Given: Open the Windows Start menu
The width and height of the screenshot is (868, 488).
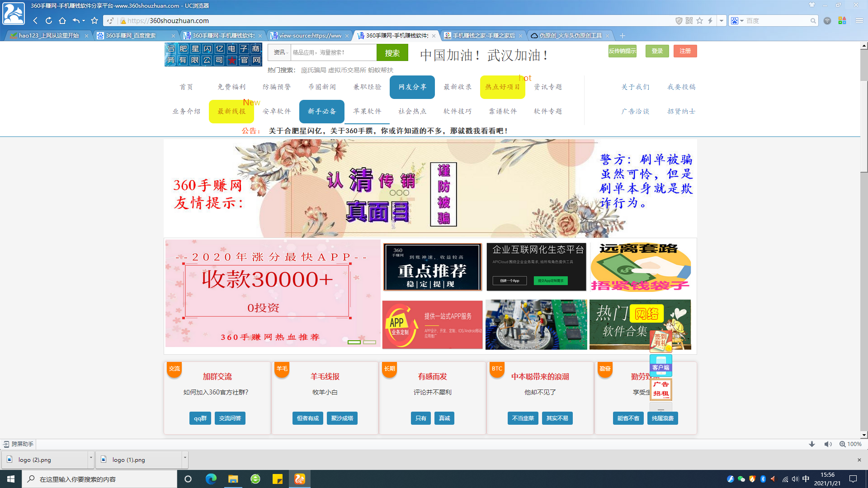Looking at the screenshot, I should coord(11,479).
